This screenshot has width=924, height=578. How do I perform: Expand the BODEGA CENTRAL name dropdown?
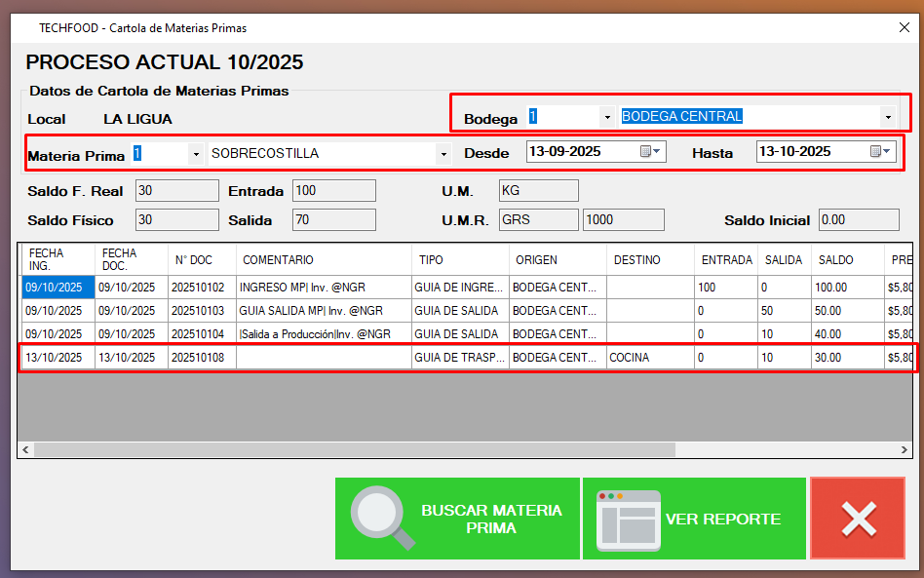[888, 117]
